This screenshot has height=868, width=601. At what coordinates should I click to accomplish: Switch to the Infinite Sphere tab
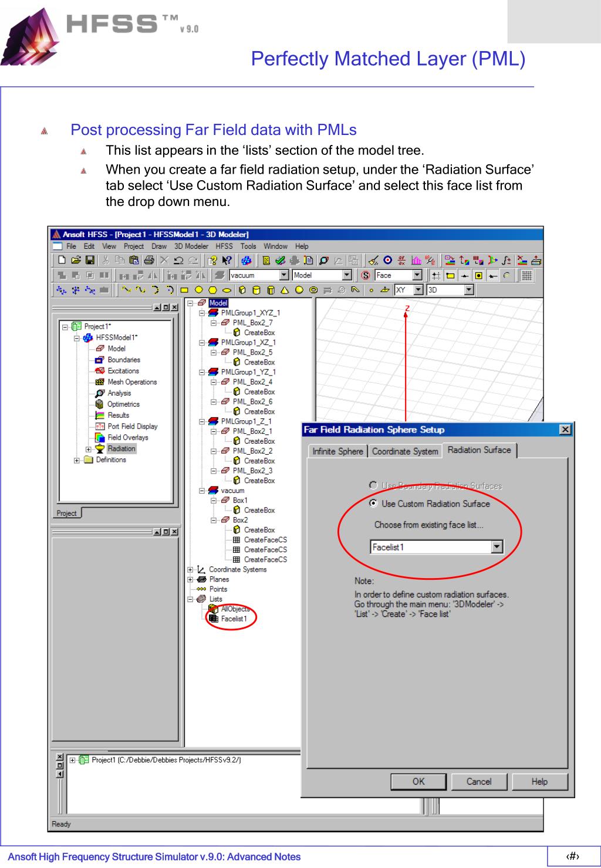(x=337, y=451)
